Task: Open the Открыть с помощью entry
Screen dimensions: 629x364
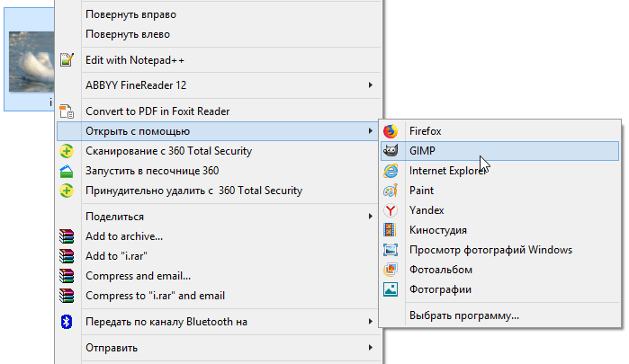Action: pos(219,131)
